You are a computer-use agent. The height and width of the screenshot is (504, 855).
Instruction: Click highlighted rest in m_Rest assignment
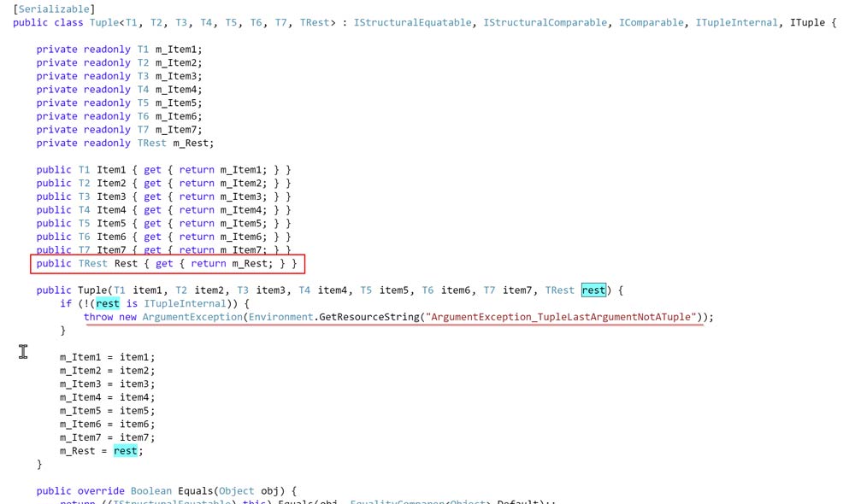click(x=126, y=451)
